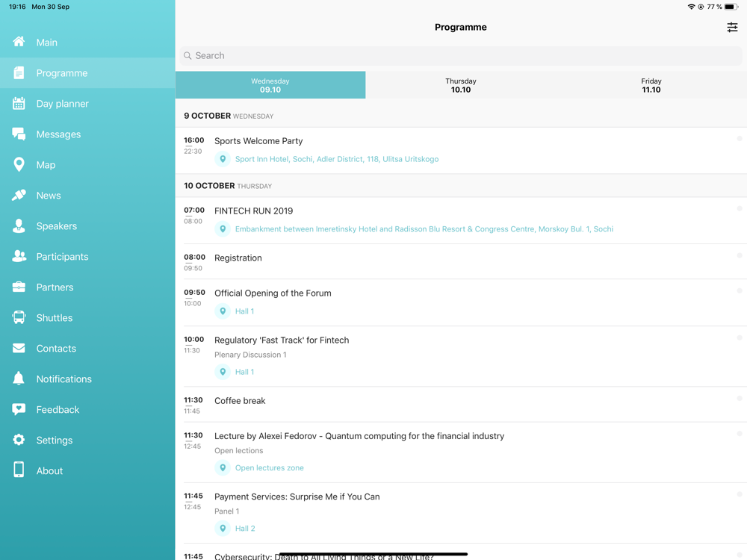The width and height of the screenshot is (747, 560).
Task: Click location pin beside Embankment address
Action: [223, 229]
